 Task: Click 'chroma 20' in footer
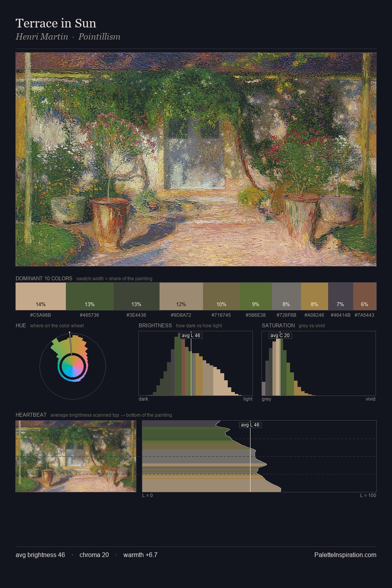(x=94, y=555)
